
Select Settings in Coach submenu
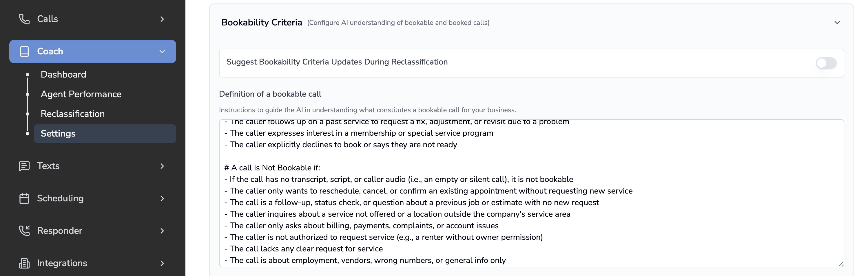tap(58, 134)
